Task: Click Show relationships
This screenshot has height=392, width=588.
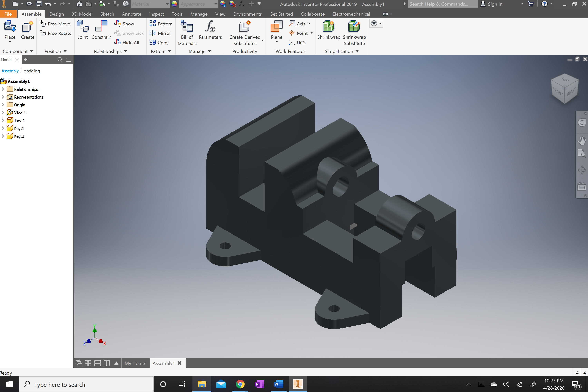Action: (124, 24)
